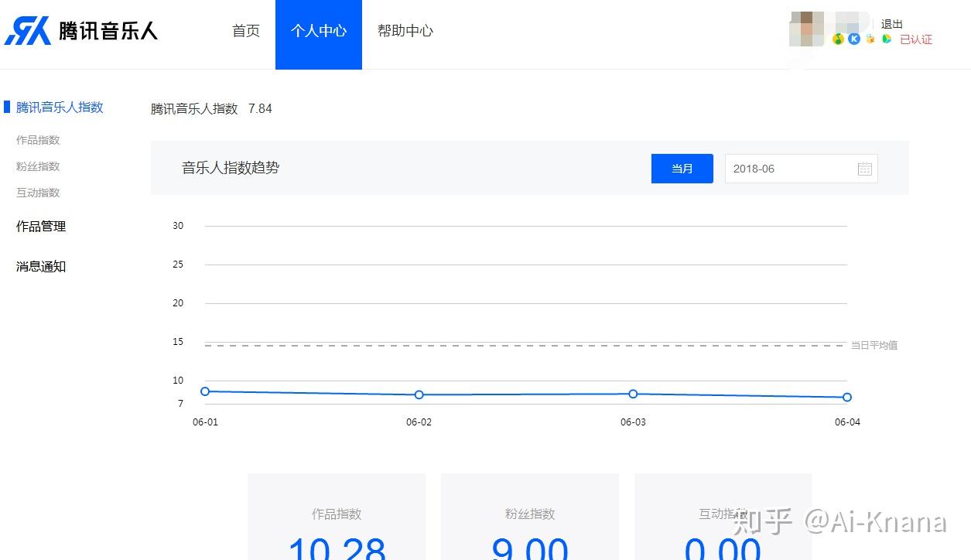Image resolution: width=971 pixels, height=560 pixels.
Task: Select the 作品指数 sidebar entry
Action: tap(37, 140)
